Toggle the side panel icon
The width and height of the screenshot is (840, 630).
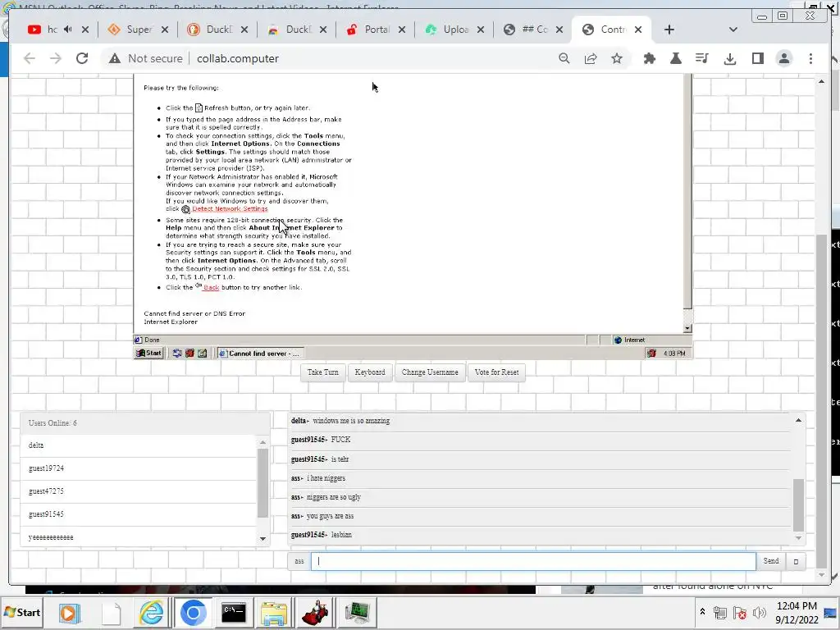tap(757, 58)
